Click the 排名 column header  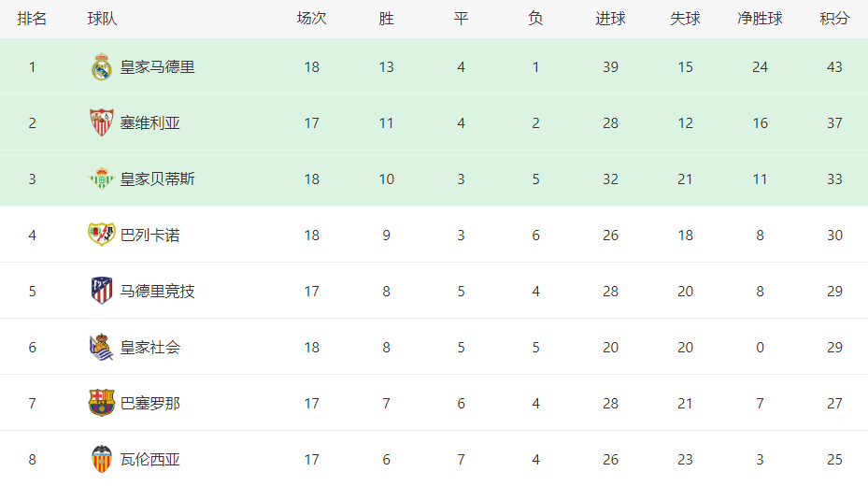pyautogui.click(x=32, y=19)
